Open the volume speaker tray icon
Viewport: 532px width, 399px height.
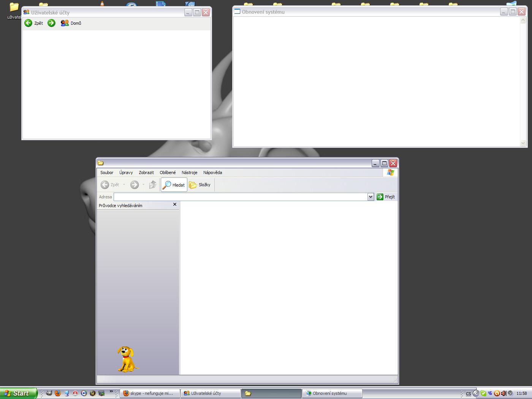[x=503, y=393]
